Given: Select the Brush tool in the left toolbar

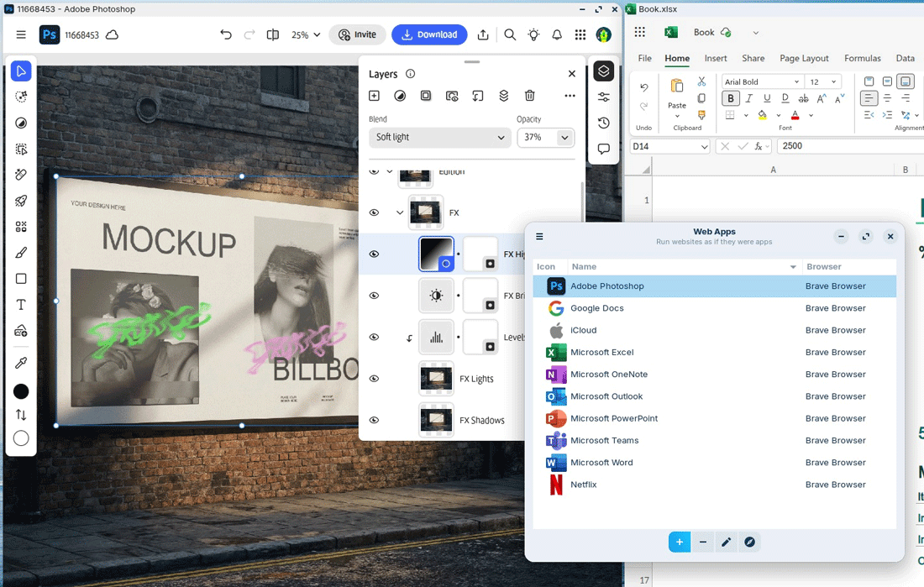Looking at the screenshot, I should (x=21, y=253).
